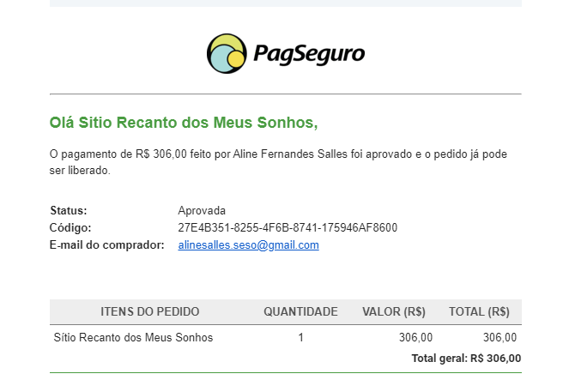The width and height of the screenshot is (581, 392).
Task: Click the ITENS DO PEDIDO column header
Action: (150, 311)
